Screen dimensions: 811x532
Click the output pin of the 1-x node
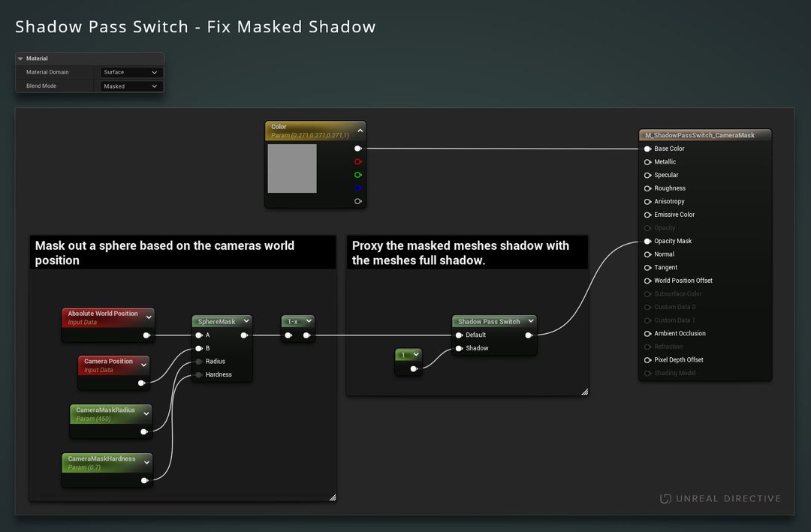point(306,335)
